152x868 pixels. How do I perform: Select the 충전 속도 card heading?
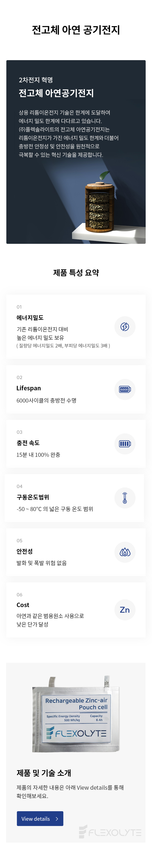coord(28,443)
